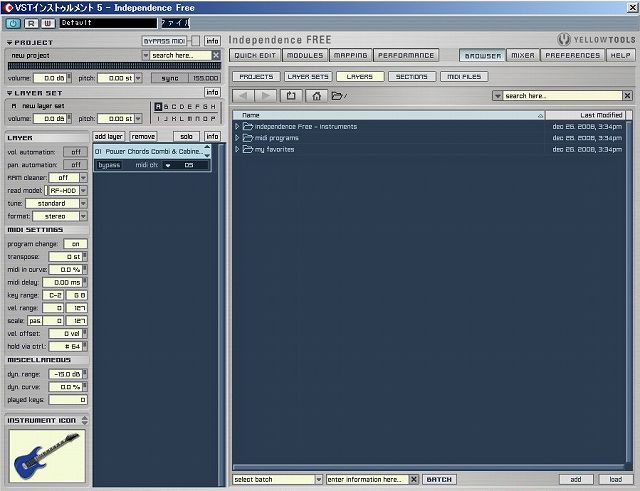Collapse the PROJECT section triangle
The width and height of the screenshot is (640, 491).
(x=9, y=42)
